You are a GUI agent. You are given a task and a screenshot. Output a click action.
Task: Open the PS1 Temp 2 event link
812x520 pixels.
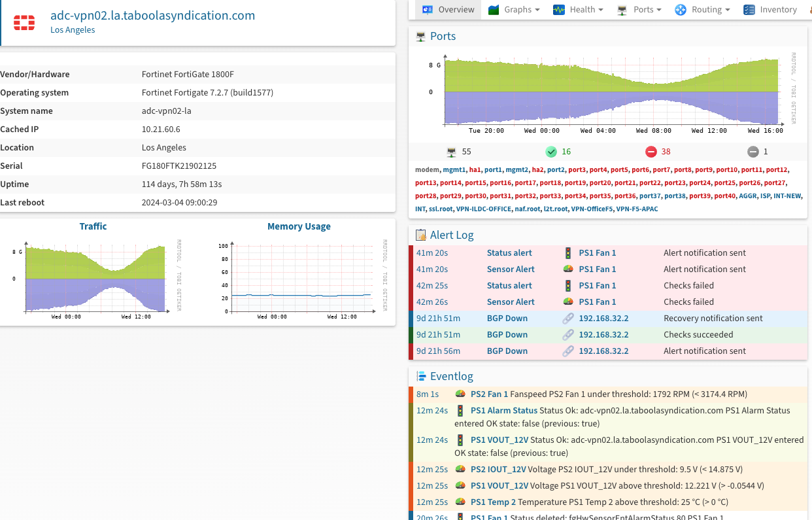tap(493, 502)
